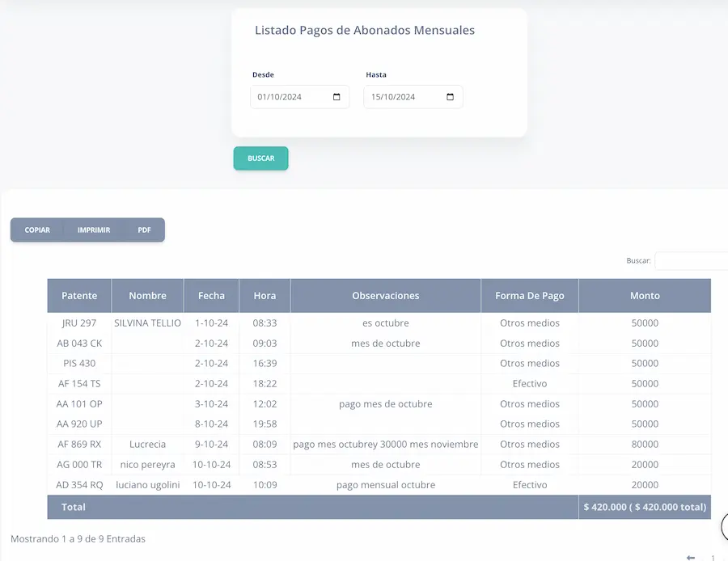Click the COPIAR button
728x561 pixels.
coord(37,230)
